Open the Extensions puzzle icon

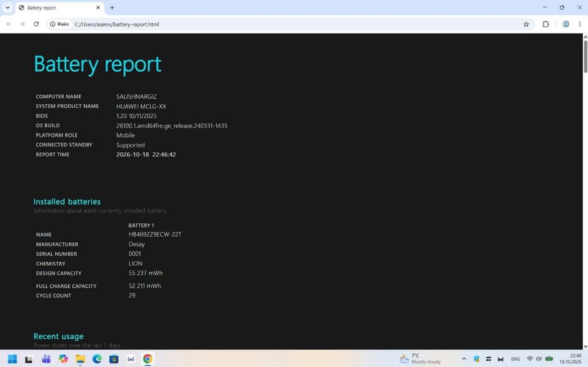(546, 24)
